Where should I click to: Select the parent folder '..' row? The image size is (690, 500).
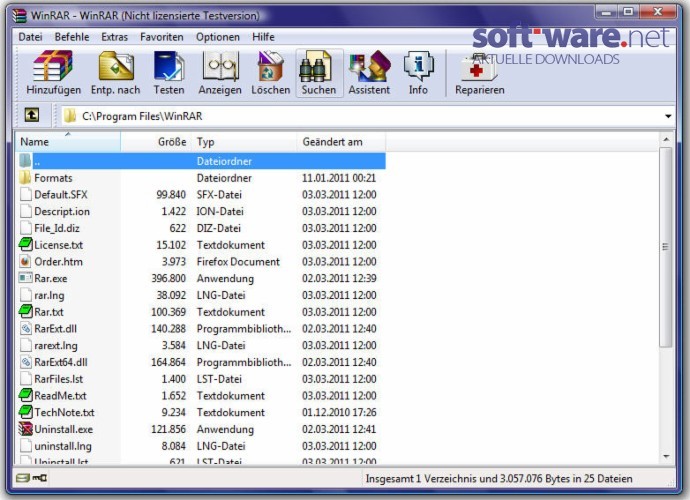coord(202,161)
